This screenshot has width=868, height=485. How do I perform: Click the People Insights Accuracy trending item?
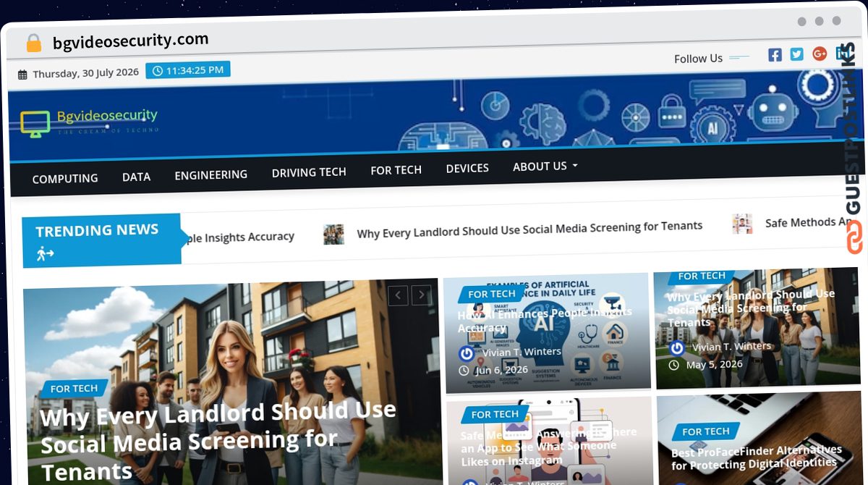click(x=239, y=237)
